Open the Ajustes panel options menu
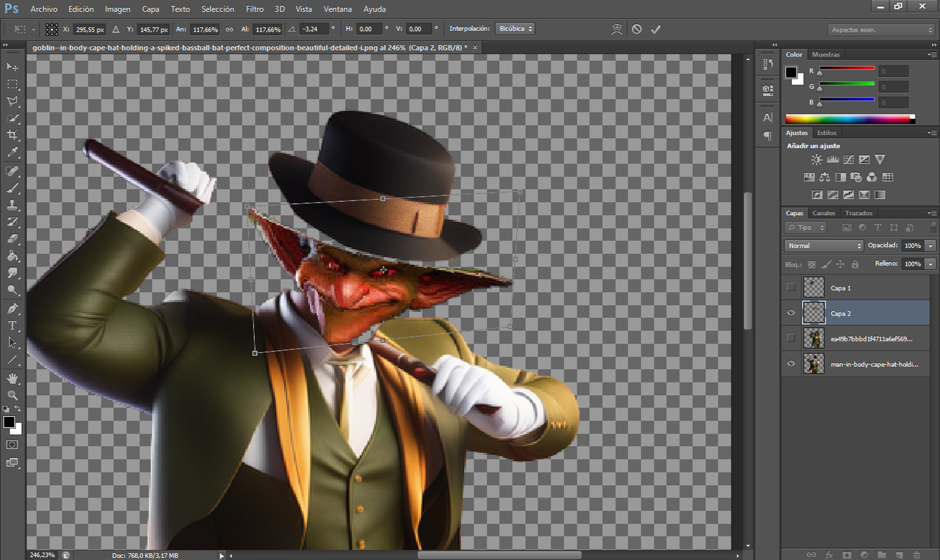 click(931, 134)
